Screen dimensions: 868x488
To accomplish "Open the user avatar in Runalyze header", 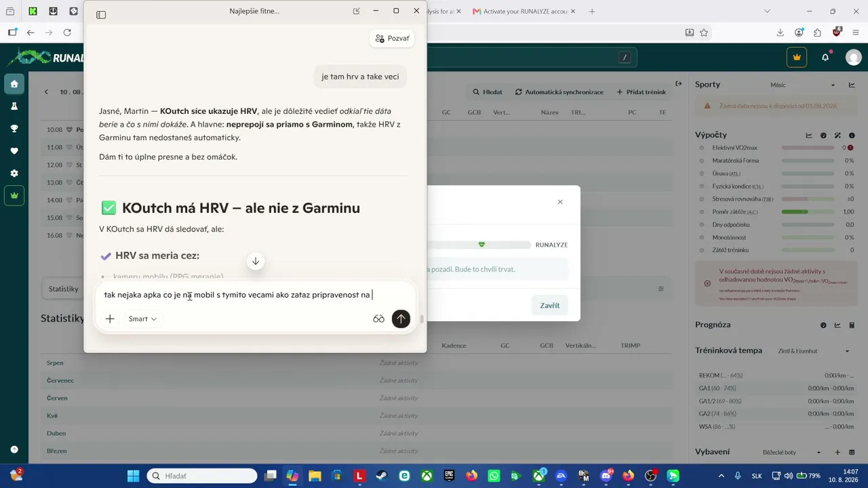I will [854, 58].
